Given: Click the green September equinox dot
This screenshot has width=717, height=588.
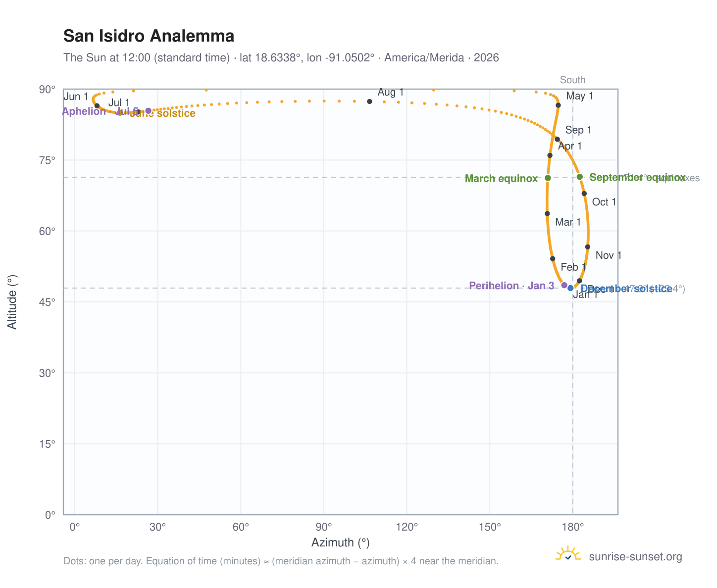Looking at the screenshot, I should (x=580, y=177).
